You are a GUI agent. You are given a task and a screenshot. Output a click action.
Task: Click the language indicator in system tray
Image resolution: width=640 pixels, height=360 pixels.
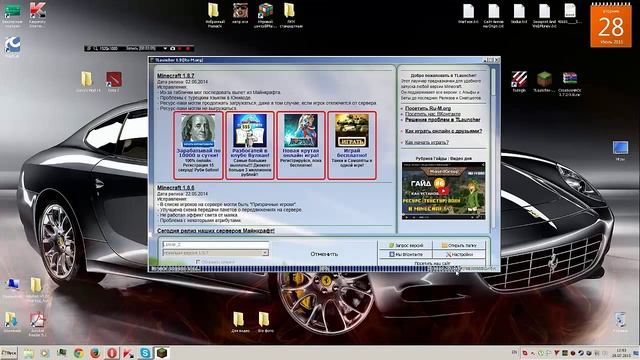point(514,353)
